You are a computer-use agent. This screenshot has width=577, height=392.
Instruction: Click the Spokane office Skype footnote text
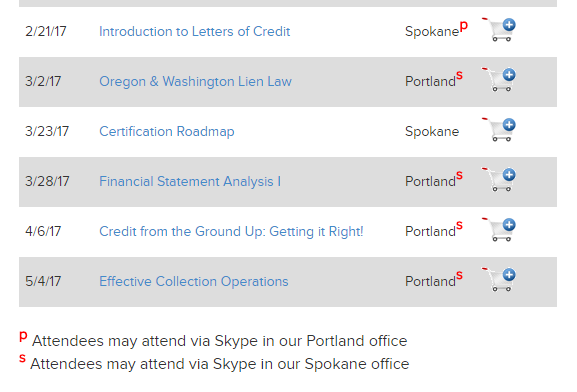coord(219,364)
